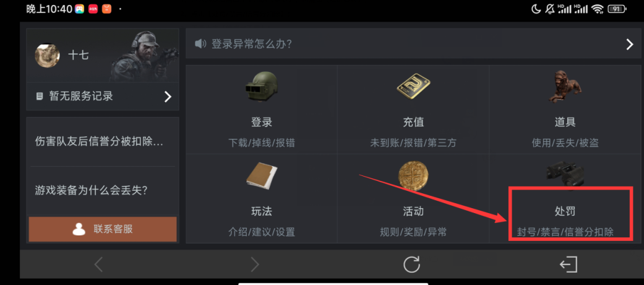644x285 pixels.
Task: Select the bronze lion 道具 icon
Action: (x=565, y=85)
